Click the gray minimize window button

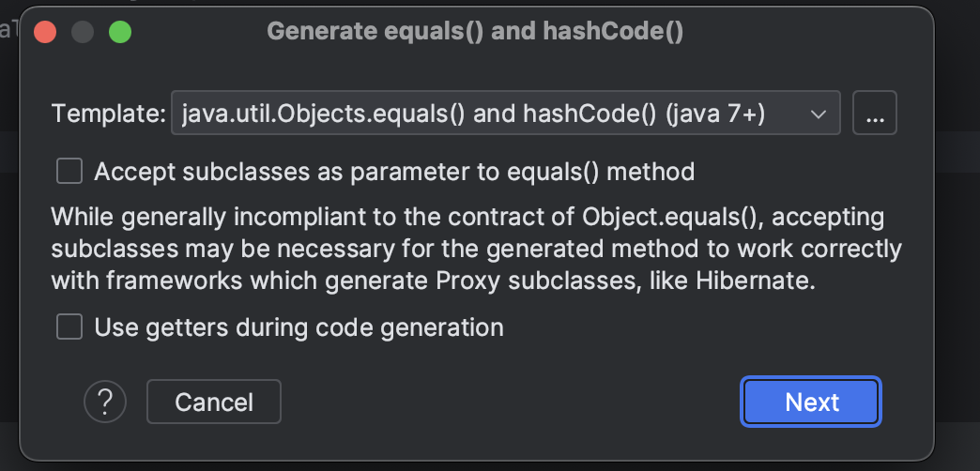point(83,31)
